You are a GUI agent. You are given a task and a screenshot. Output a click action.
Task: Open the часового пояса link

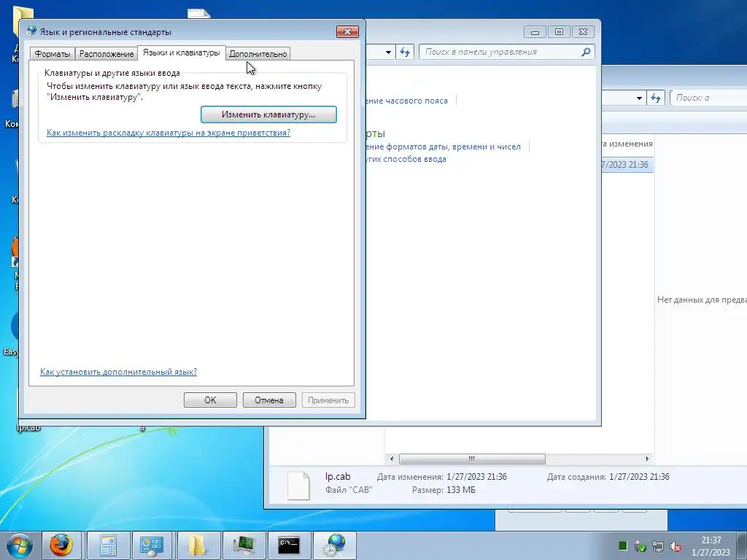point(406,101)
